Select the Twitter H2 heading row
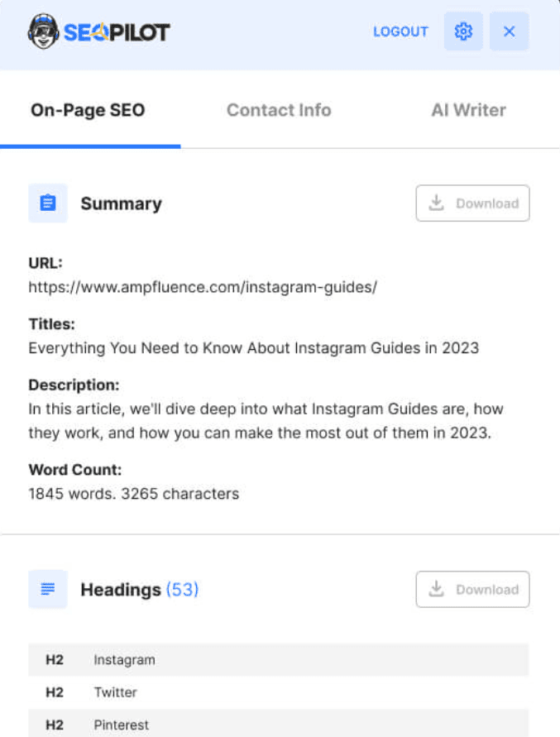 click(278, 692)
